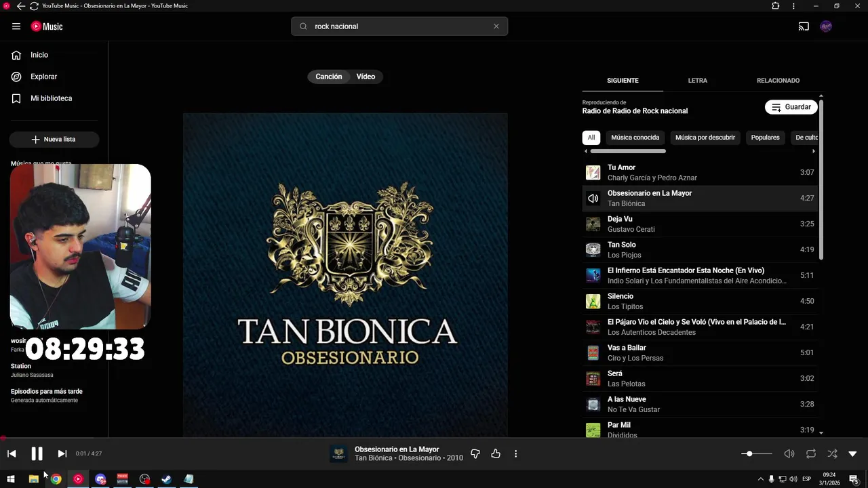Screen dimensions: 868x488
Task: Click speaker icon on Obsesionario en La Mayor row
Action: click(x=593, y=199)
